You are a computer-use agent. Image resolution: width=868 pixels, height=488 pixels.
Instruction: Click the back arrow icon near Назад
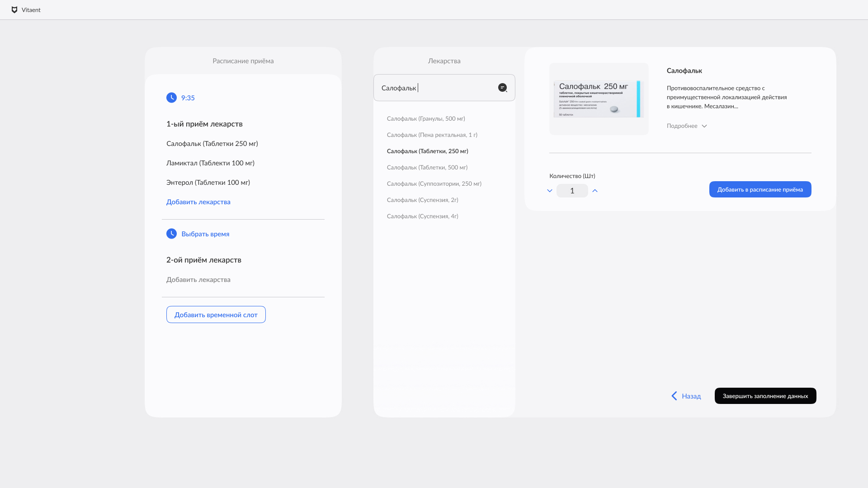coord(674,396)
